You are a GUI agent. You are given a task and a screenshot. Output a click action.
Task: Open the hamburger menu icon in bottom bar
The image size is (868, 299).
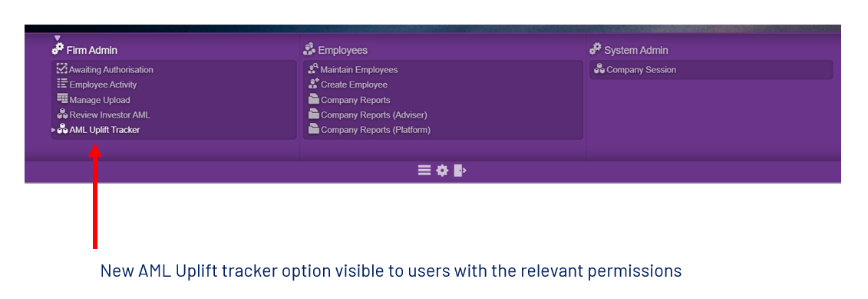click(x=424, y=171)
